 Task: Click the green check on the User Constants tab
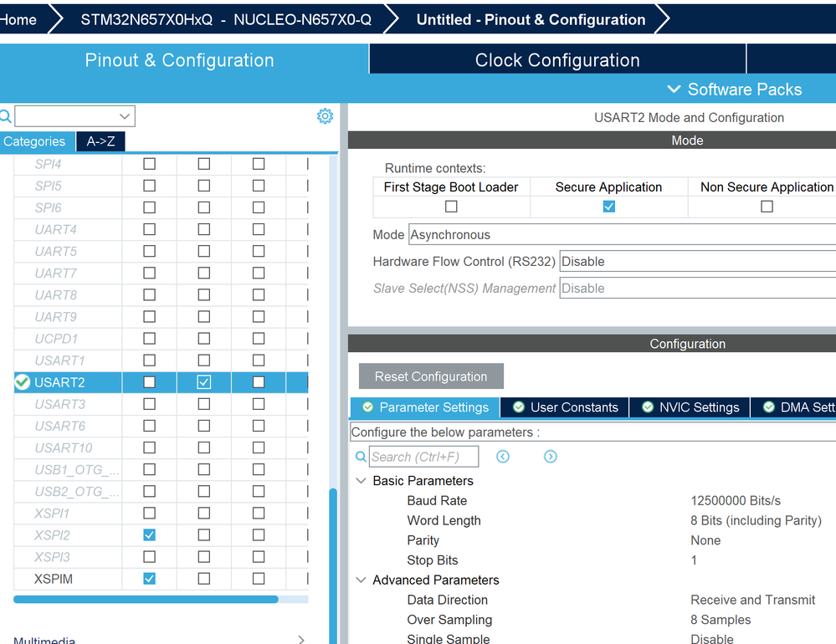518,407
